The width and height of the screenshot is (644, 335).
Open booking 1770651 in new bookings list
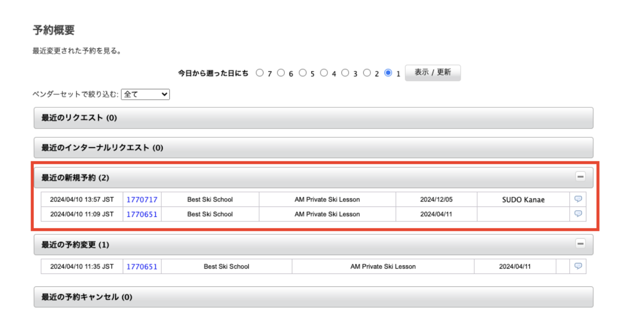click(142, 214)
